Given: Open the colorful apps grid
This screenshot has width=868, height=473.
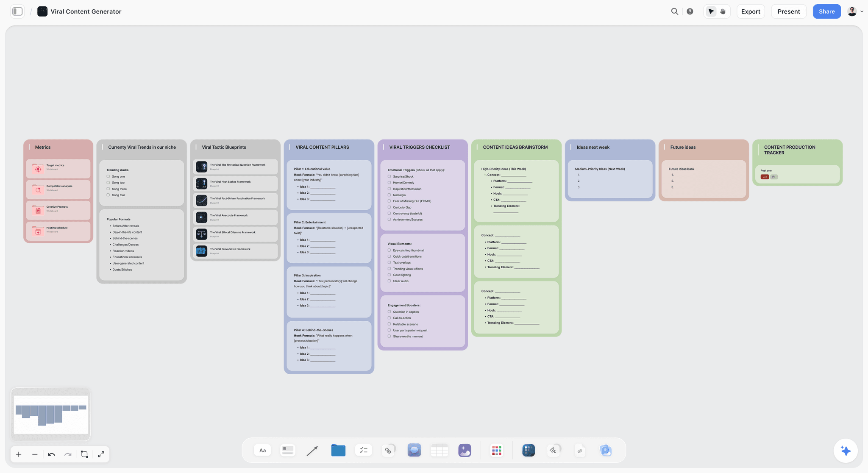Looking at the screenshot, I should pyautogui.click(x=496, y=450).
